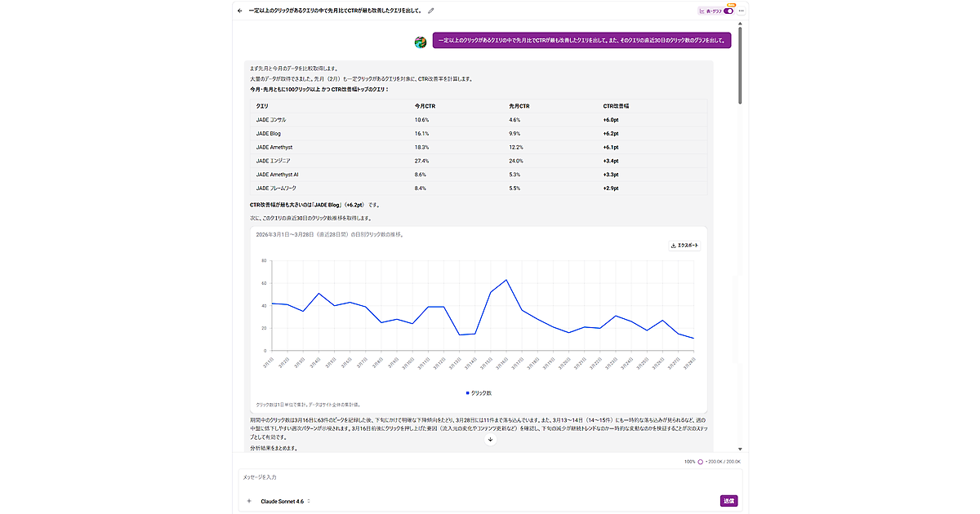Image resolution: width=980 pixels, height=514 pixels.
Task: Click the token usage circle indicator
Action: [700, 462]
